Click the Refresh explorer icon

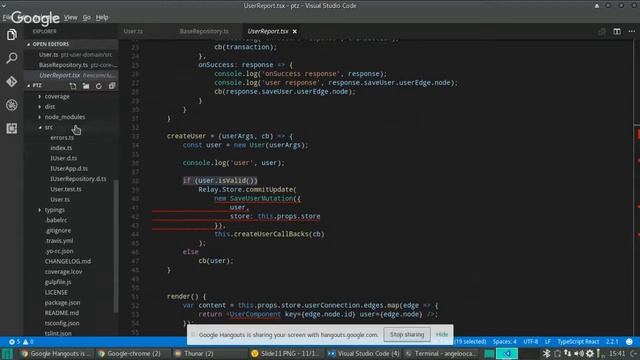click(x=99, y=86)
